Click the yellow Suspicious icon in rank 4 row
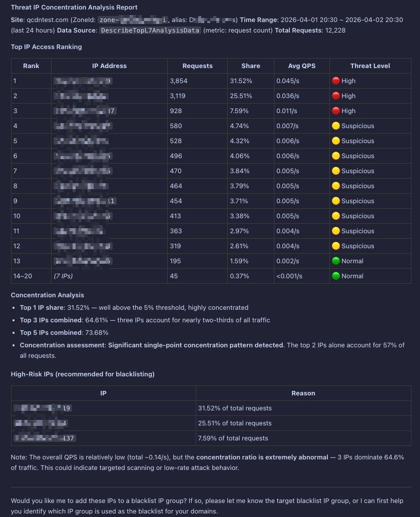 point(336,126)
